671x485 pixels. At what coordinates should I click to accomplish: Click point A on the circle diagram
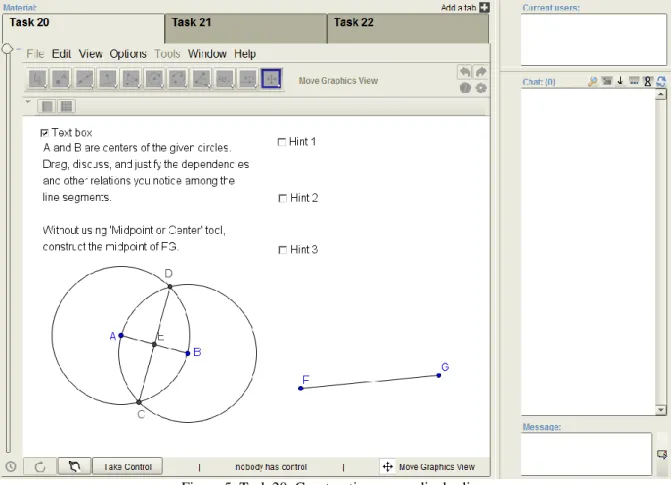[121, 336]
